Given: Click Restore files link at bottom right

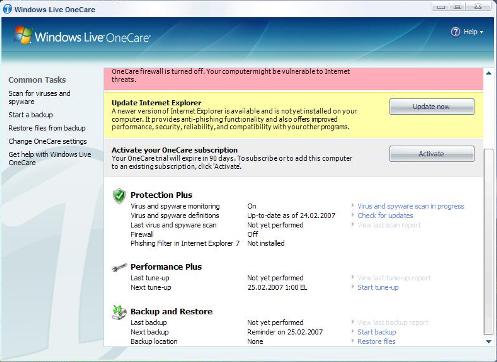Looking at the screenshot, I should click(x=376, y=341).
